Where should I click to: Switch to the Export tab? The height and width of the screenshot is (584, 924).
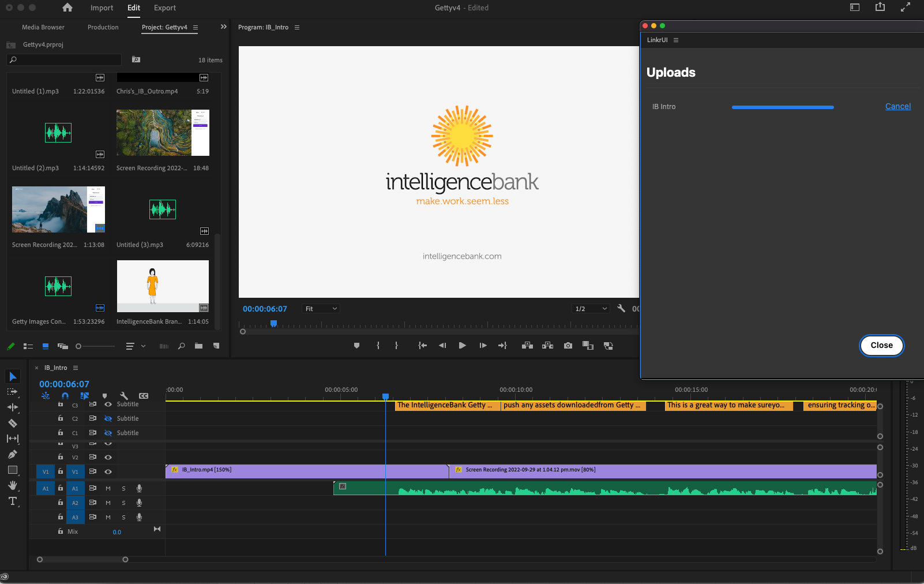click(x=164, y=8)
